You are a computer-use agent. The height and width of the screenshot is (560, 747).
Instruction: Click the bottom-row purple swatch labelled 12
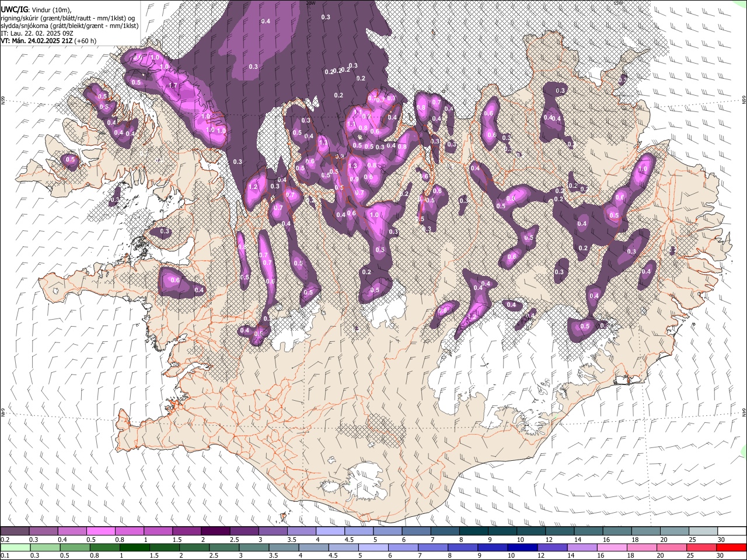point(552,548)
